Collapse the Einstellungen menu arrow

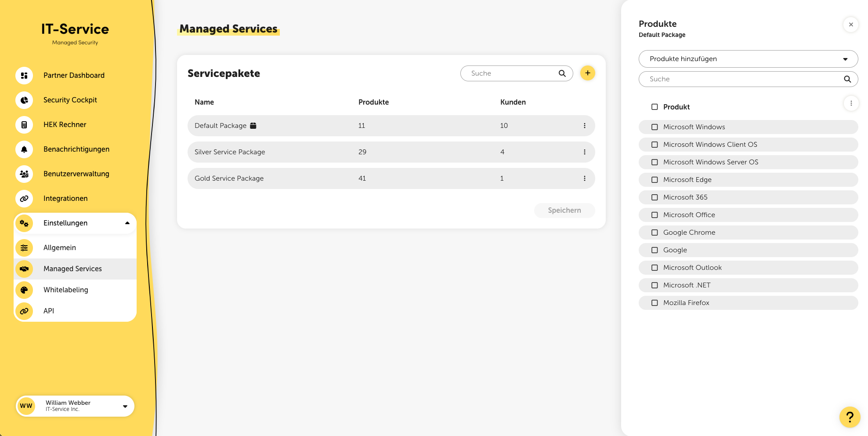(x=127, y=223)
